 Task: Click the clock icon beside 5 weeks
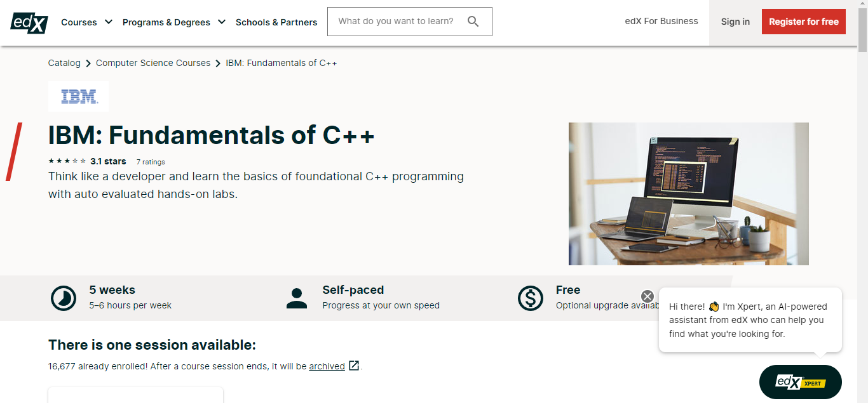click(x=64, y=298)
